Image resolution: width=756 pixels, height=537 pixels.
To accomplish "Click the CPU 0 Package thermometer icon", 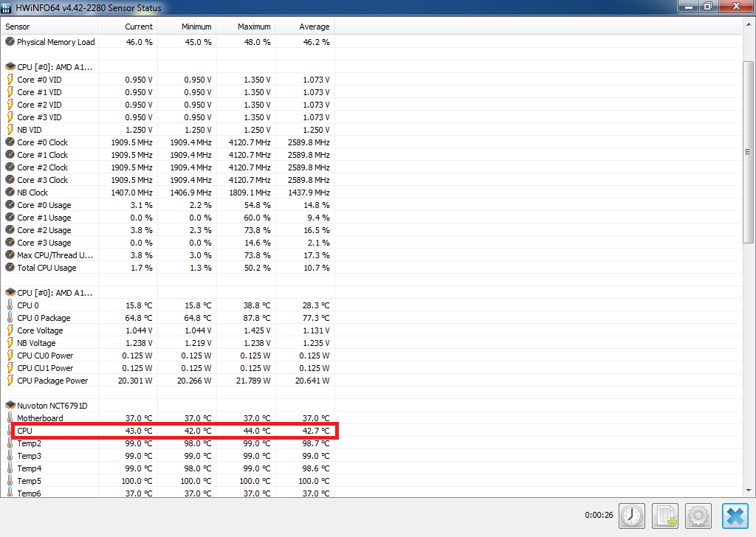I will [10, 317].
